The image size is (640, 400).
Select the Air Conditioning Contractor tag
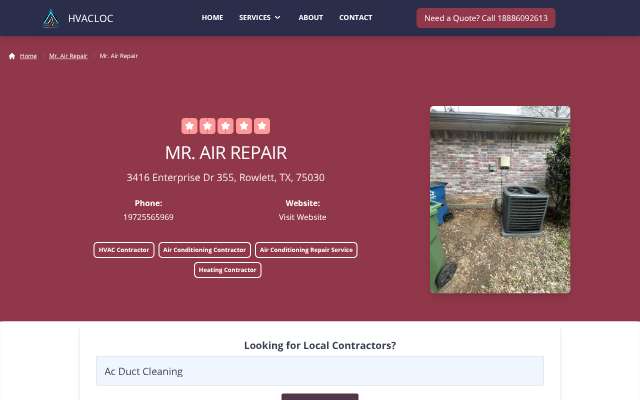click(x=204, y=250)
